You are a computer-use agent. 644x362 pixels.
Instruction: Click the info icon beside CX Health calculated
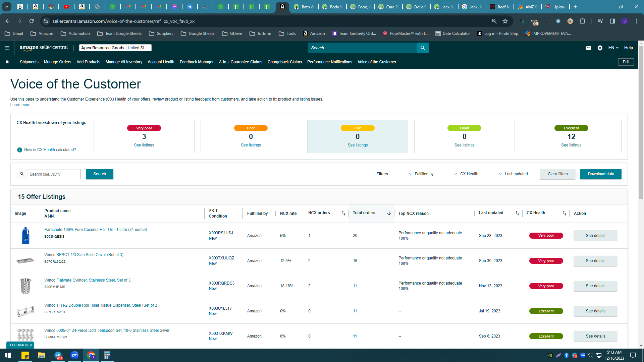(19, 150)
